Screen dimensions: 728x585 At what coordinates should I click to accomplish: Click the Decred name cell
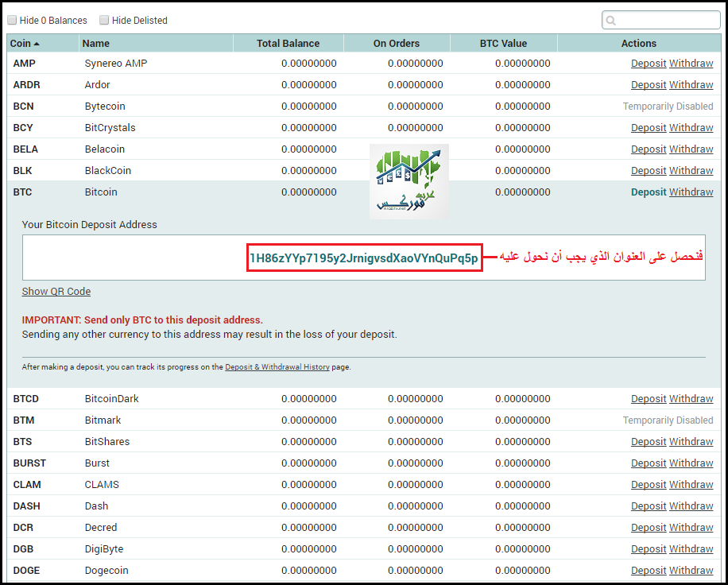click(x=101, y=528)
